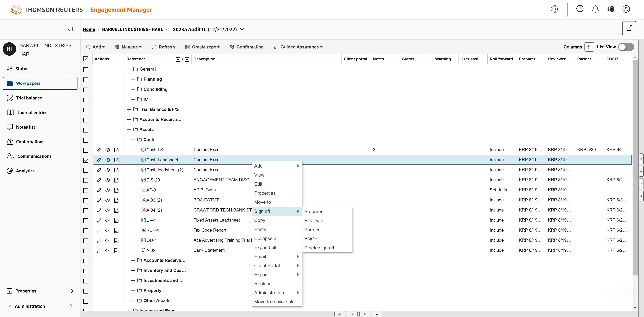
Task: Open Trial balance in sidebar
Action: (x=29, y=98)
